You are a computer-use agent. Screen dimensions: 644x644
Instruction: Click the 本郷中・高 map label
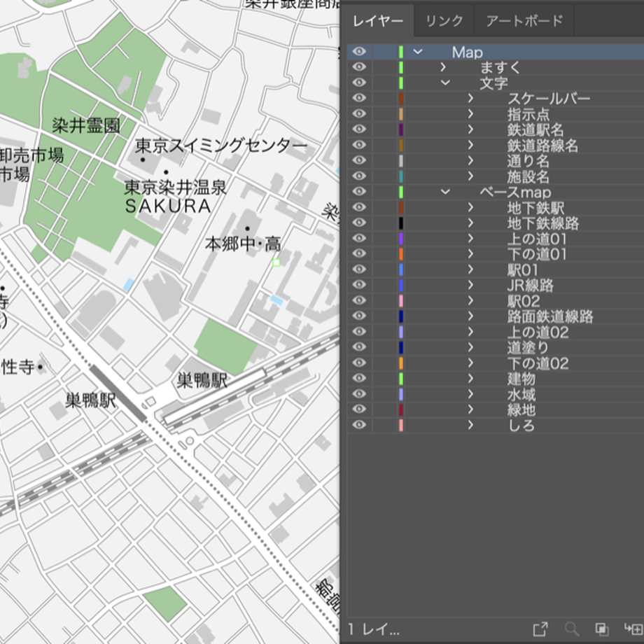click(243, 244)
